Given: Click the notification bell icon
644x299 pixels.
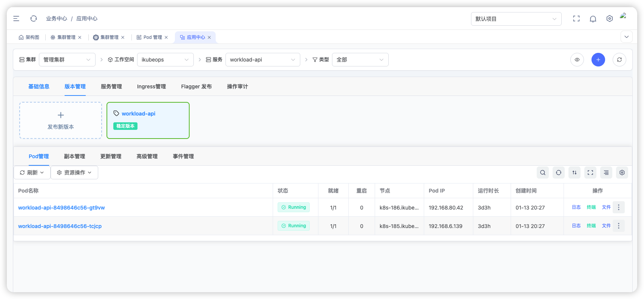Looking at the screenshot, I should [593, 19].
